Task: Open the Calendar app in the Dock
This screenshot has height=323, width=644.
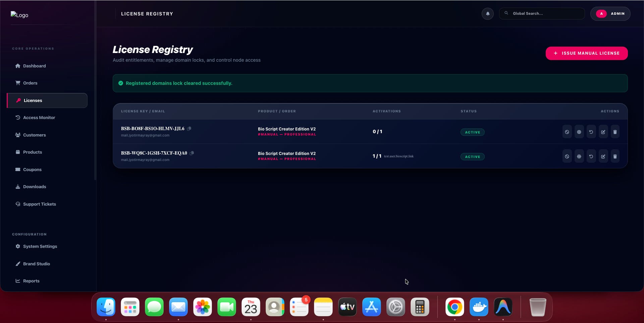Action: [x=251, y=307]
